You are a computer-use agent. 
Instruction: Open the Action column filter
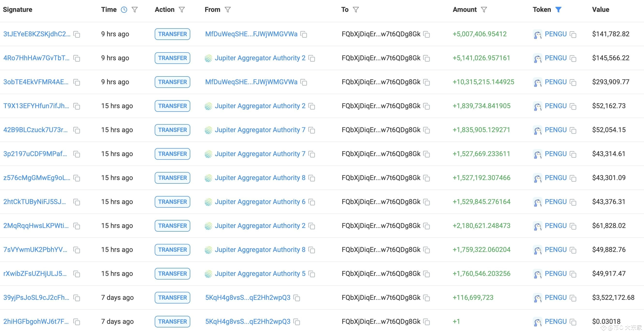pyautogui.click(x=182, y=10)
